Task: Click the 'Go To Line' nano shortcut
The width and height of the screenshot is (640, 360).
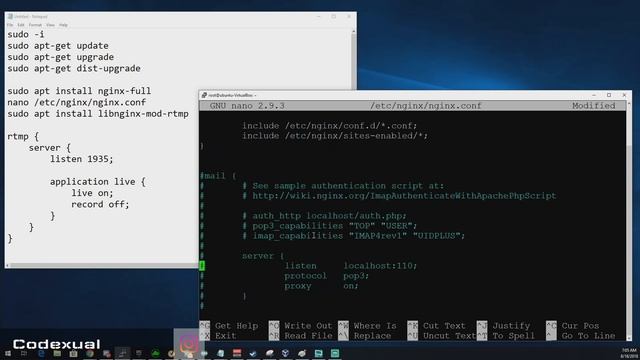Action: pos(581,336)
